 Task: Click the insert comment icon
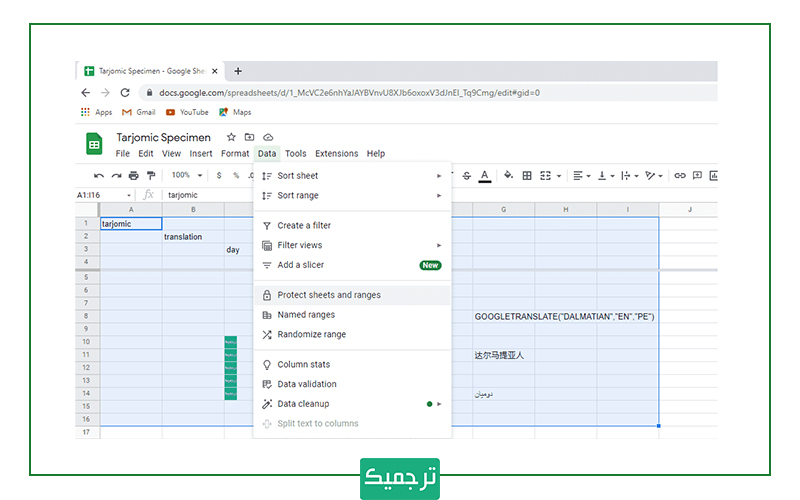[x=697, y=176]
